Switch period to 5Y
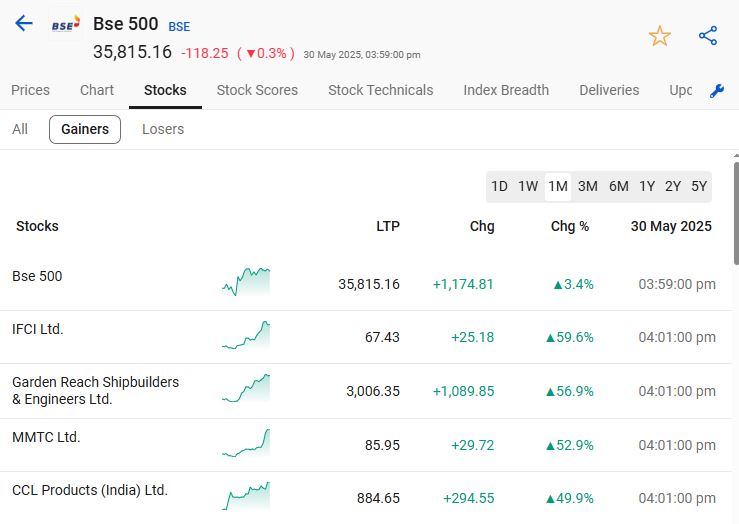739x524 pixels. point(698,186)
